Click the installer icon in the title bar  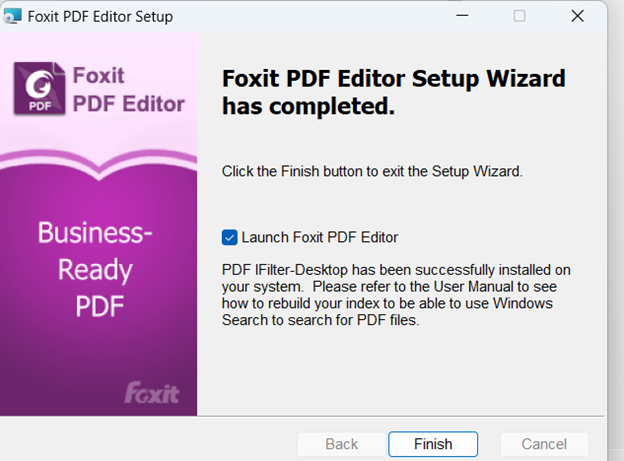pos(15,16)
